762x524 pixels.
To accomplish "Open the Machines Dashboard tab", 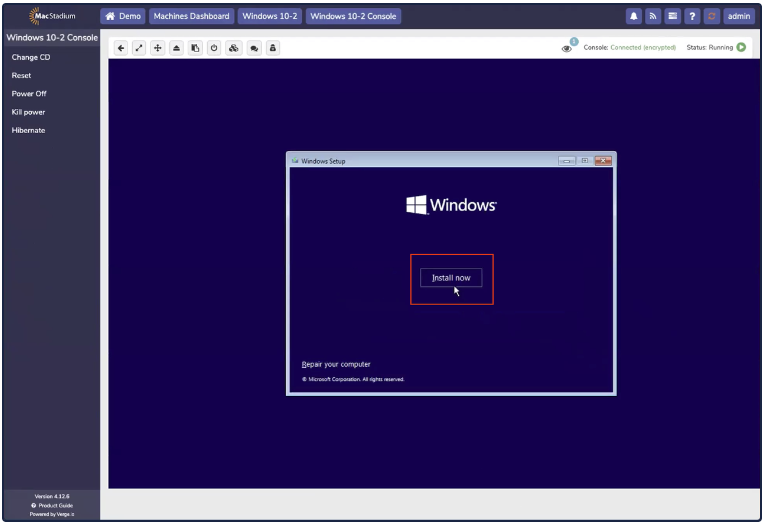I will (x=192, y=16).
